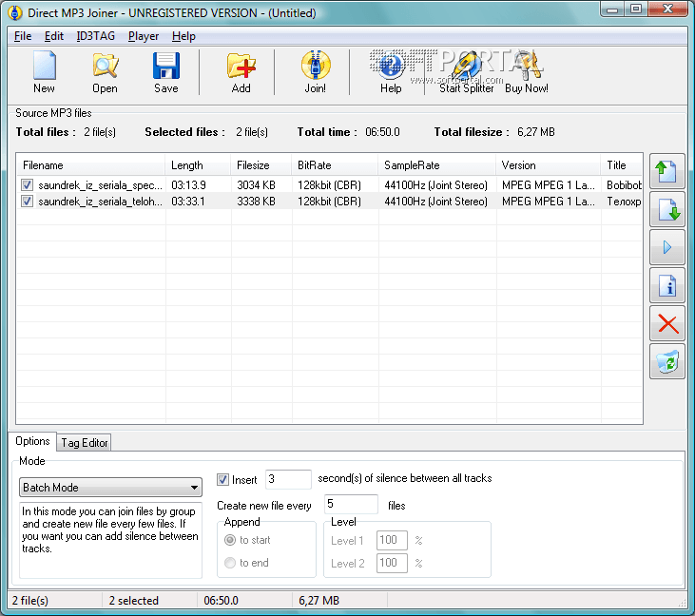The width and height of the screenshot is (695, 616).
Task: Click the Add files folder icon
Action: click(241, 66)
